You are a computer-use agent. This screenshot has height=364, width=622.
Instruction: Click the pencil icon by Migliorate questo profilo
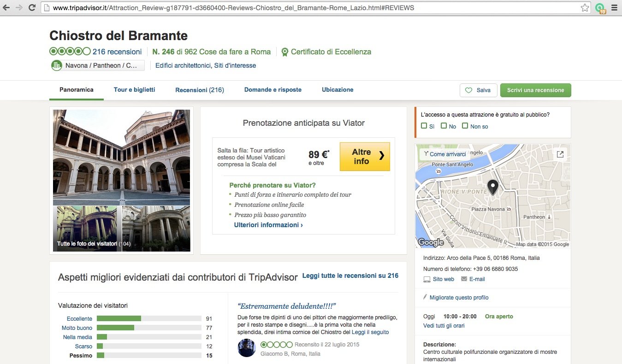click(425, 297)
